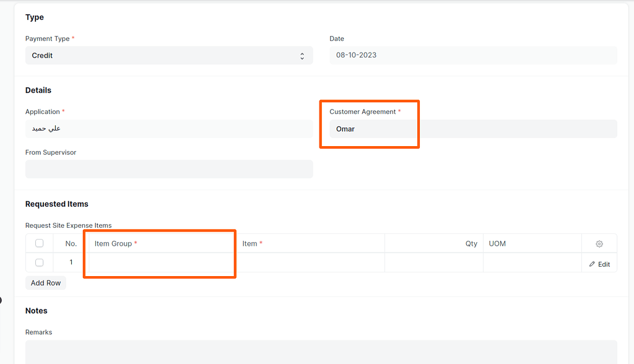
Task: Click the row number 1 cell
Action: 71,262
